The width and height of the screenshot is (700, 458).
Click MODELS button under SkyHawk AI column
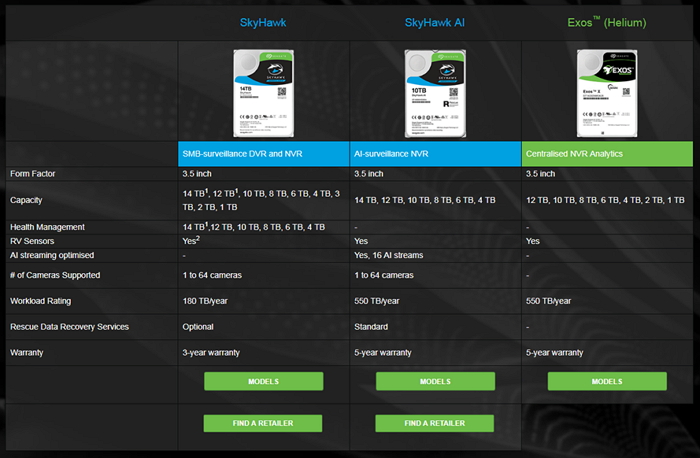(x=435, y=381)
